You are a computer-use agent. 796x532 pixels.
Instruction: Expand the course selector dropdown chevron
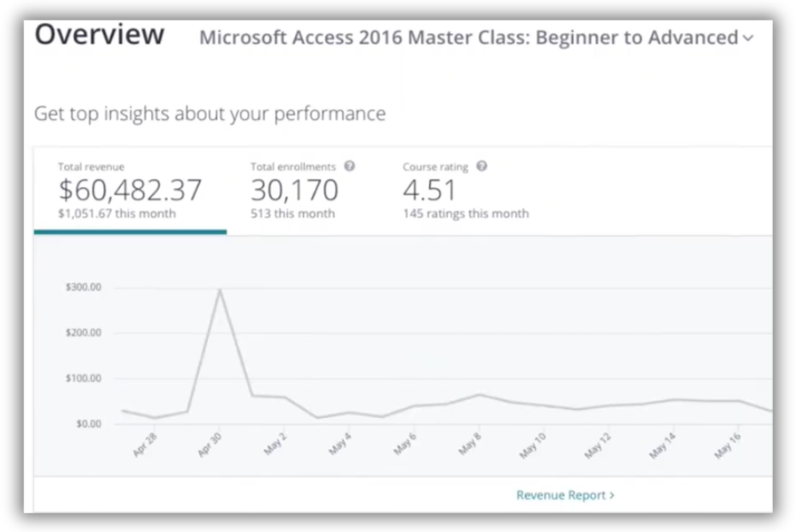pos(748,38)
